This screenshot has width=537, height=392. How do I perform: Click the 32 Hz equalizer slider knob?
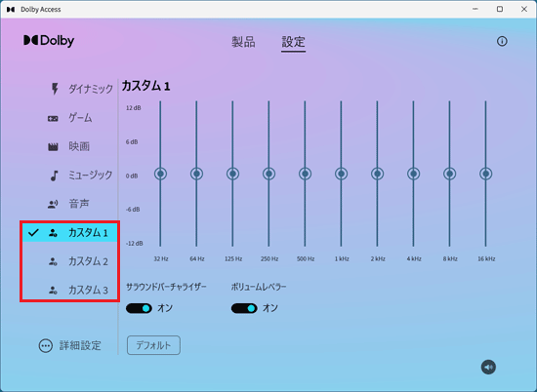(x=160, y=174)
